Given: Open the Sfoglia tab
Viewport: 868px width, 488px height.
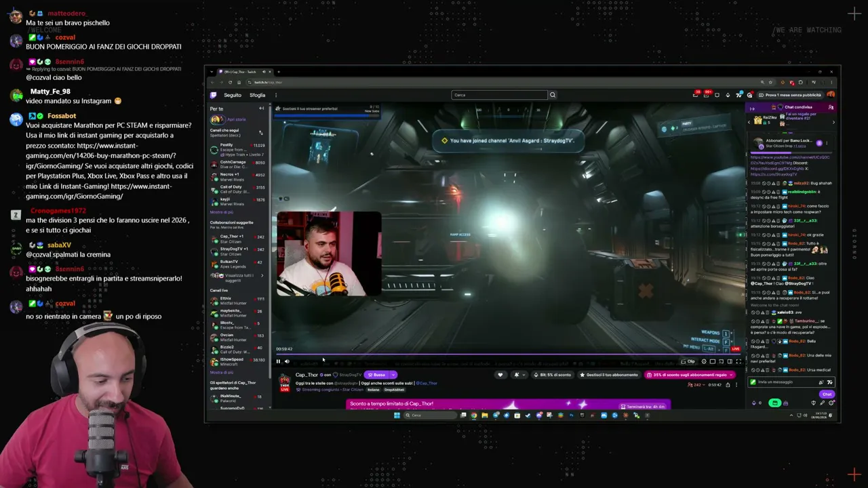Looking at the screenshot, I should tap(257, 95).
